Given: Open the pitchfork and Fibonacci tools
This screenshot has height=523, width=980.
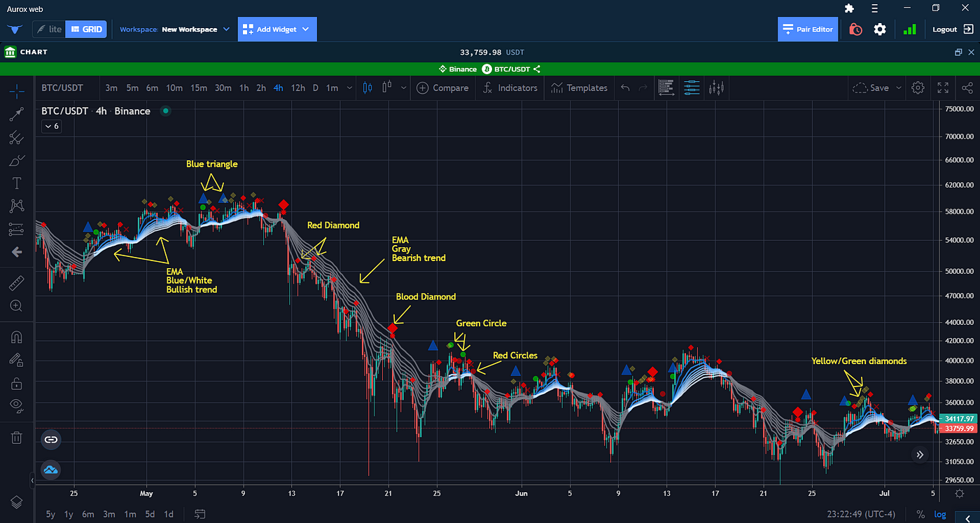Looking at the screenshot, I should point(17,137).
